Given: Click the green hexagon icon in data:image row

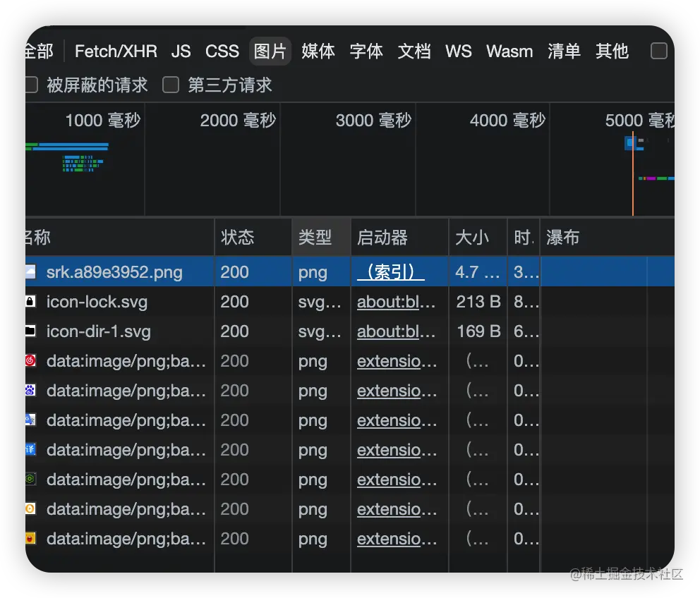Looking at the screenshot, I should coord(30,479).
